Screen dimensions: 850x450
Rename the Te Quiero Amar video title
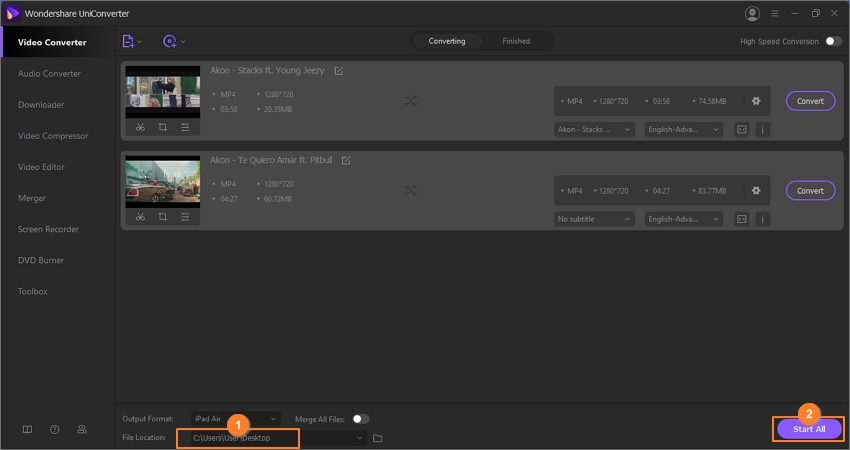[x=346, y=160]
